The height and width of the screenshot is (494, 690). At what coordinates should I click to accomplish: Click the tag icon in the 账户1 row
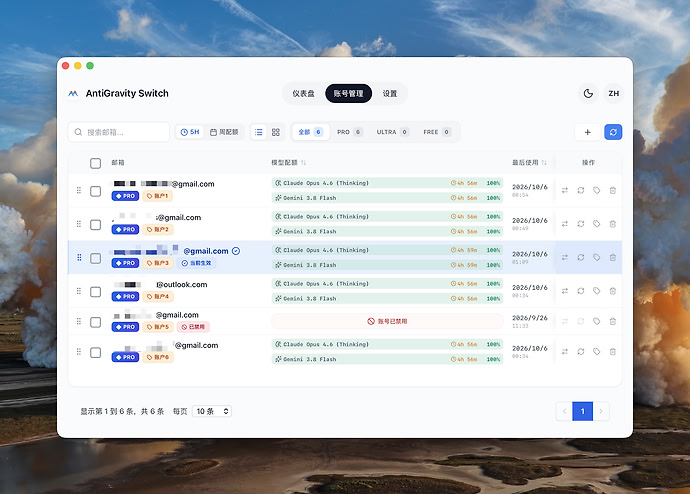tap(596, 190)
